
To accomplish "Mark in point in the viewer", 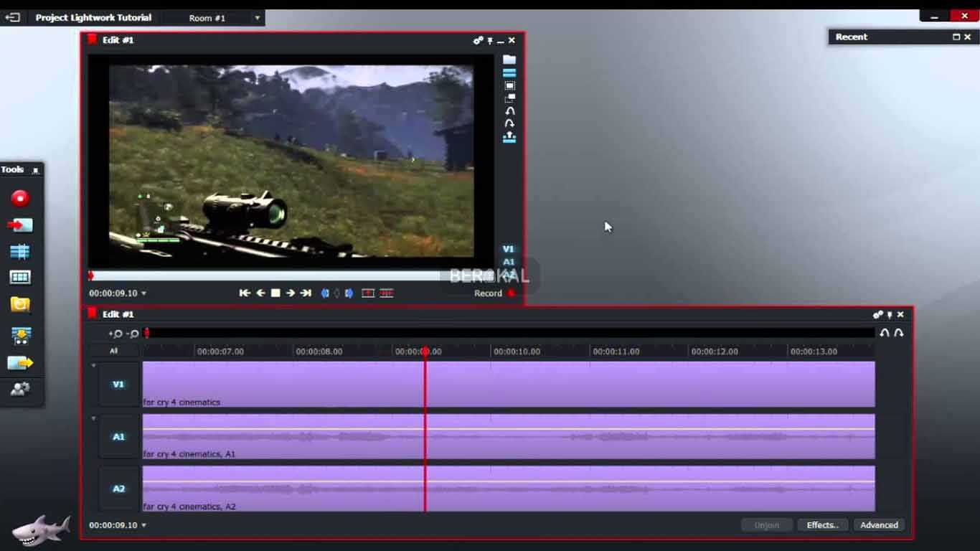I will [x=325, y=293].
